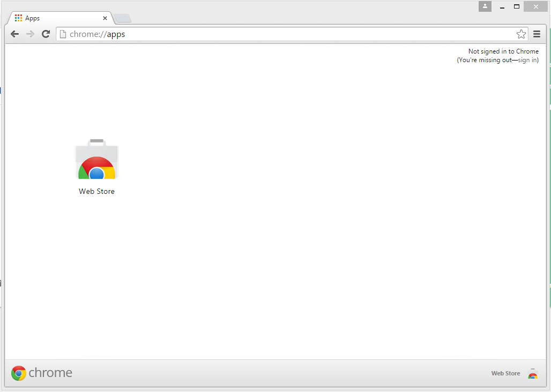Click the profile avatar icon in the title bar
The height and width of the screenshot is (392, 551).
[x=485, y=6]
